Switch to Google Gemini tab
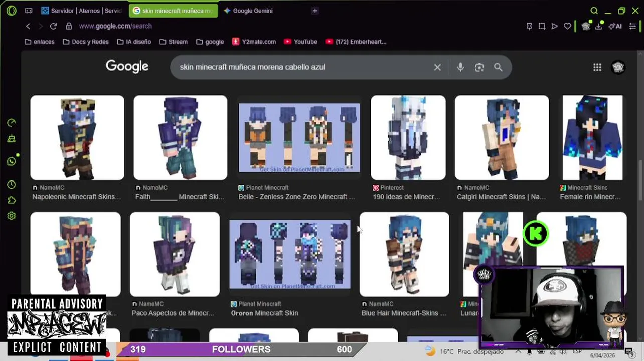This screenshot has height=361, width=644. tap(248, 11)
